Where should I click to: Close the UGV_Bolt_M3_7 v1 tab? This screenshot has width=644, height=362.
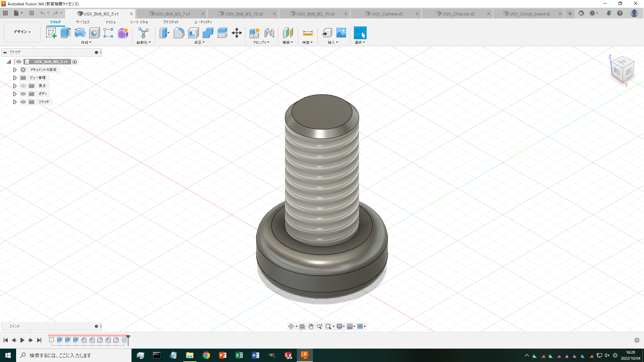point(203,14)
